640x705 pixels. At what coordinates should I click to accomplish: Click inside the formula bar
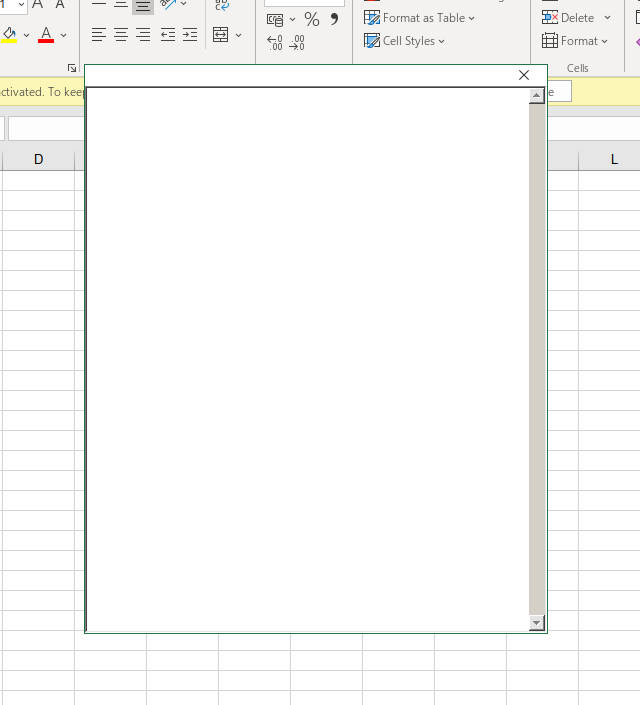click(46, 129)
